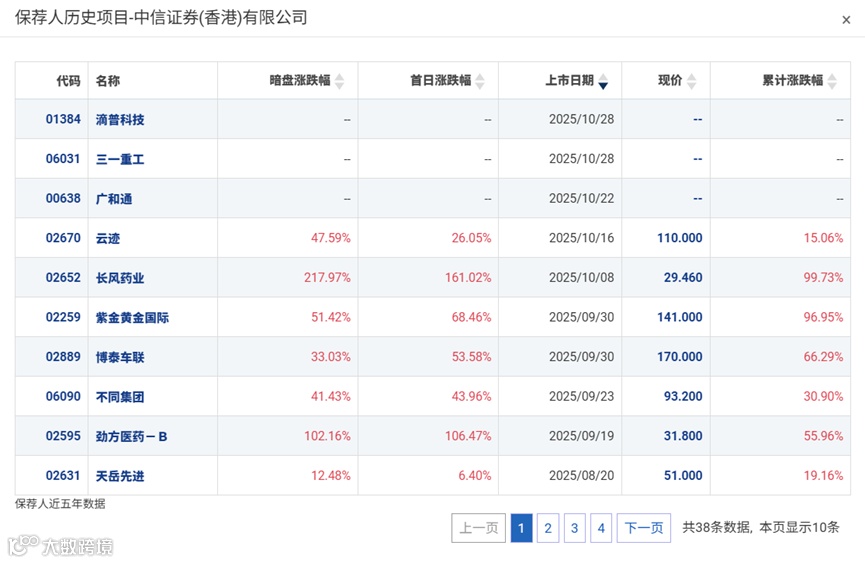Image resolution: width=865 pixels, height=563 pixels.
Task: Select current page 1 button
Action: pyautogui.click(x=521, y=528)
